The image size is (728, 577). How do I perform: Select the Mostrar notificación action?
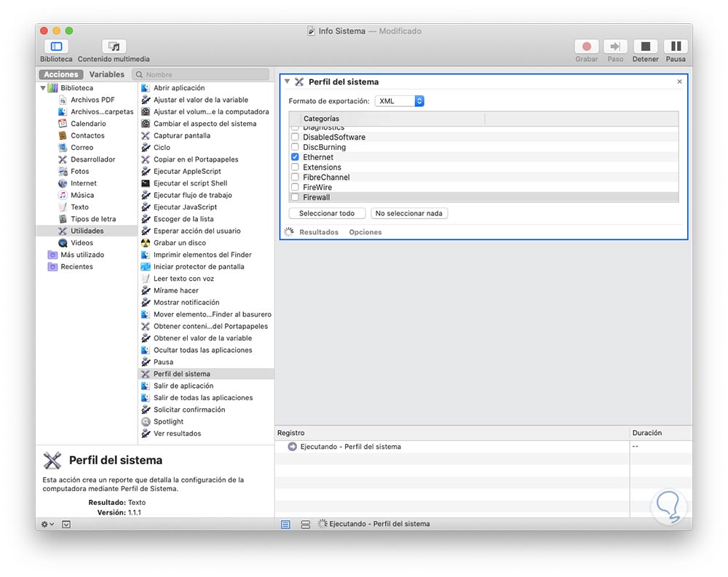pos(186,302)
